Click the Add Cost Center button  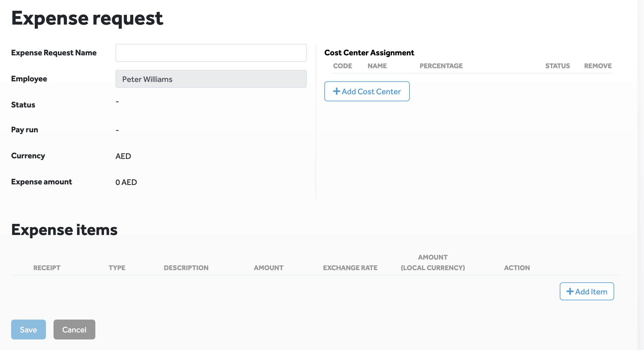point(367,91)
